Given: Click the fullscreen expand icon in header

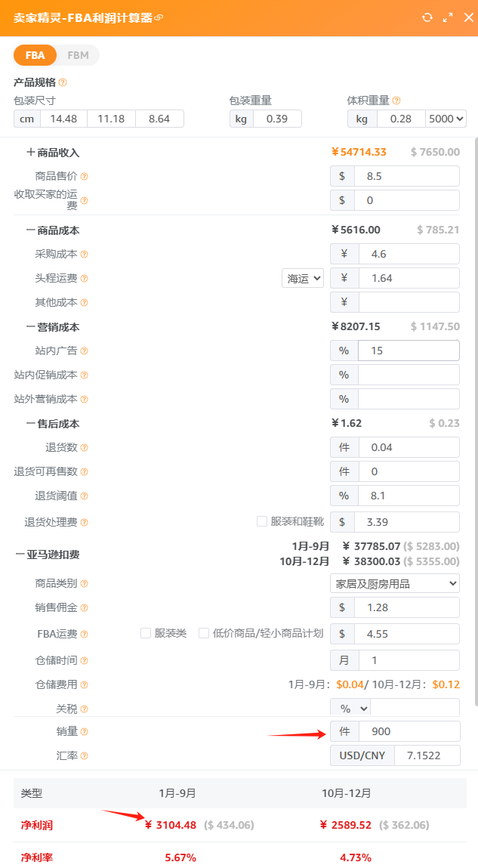Looking at the screenshot, I should pyautogui.click(x=448, y=17).
